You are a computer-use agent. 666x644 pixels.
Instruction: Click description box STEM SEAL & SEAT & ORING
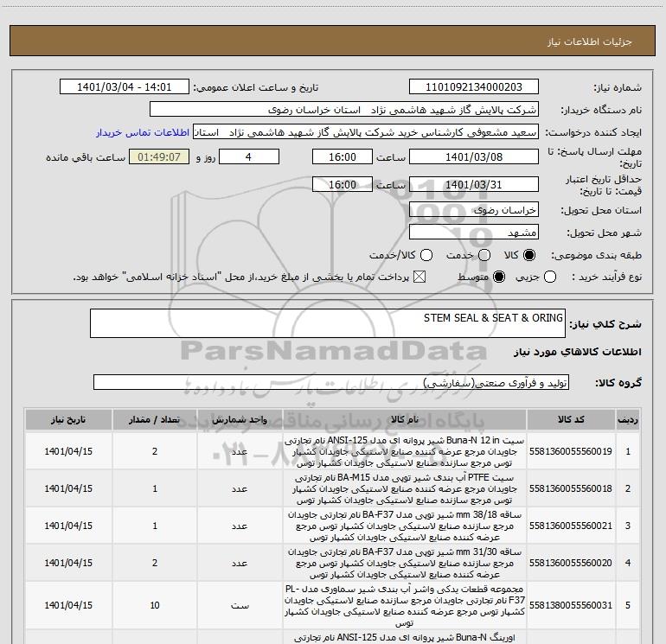[328, 323]
